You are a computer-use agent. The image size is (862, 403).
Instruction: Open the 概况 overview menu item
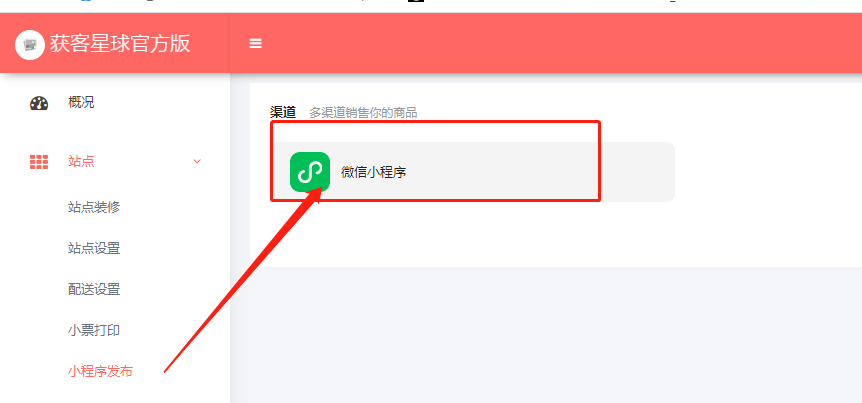[81, 102]
